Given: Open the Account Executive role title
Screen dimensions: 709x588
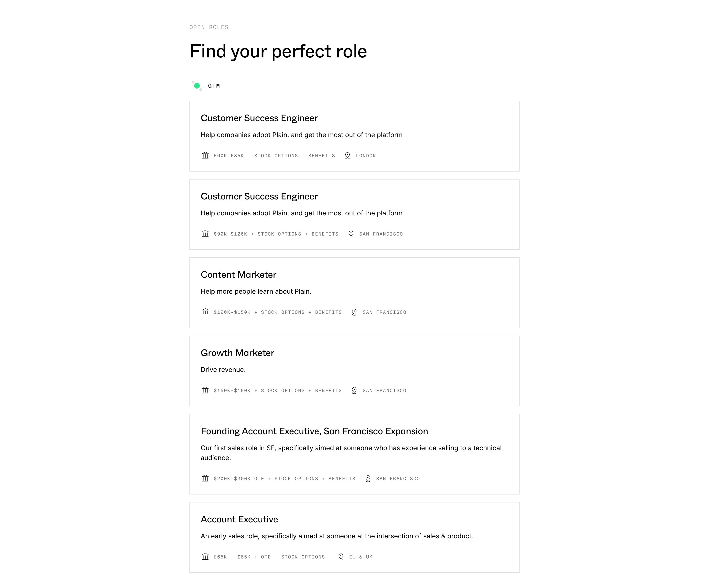Looking at the screenshot, I should (239, 519).
